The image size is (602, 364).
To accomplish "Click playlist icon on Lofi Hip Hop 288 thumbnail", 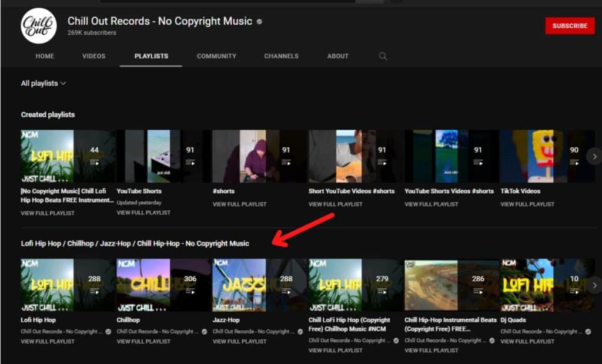I will tap(94, 292).
